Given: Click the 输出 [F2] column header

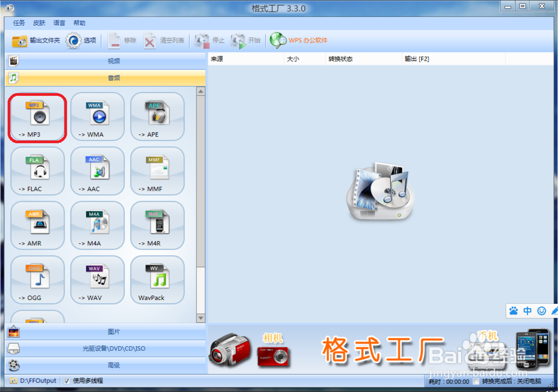Looking at the screenshot, I should (x=454, y=59).
